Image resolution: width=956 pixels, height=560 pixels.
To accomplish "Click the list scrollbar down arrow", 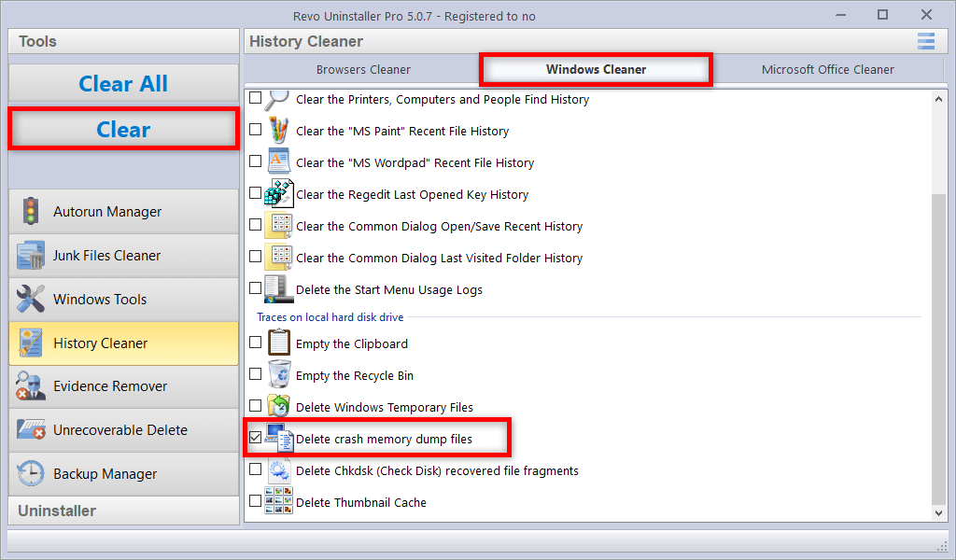I will pyautogui.click(x=938, y=513).
